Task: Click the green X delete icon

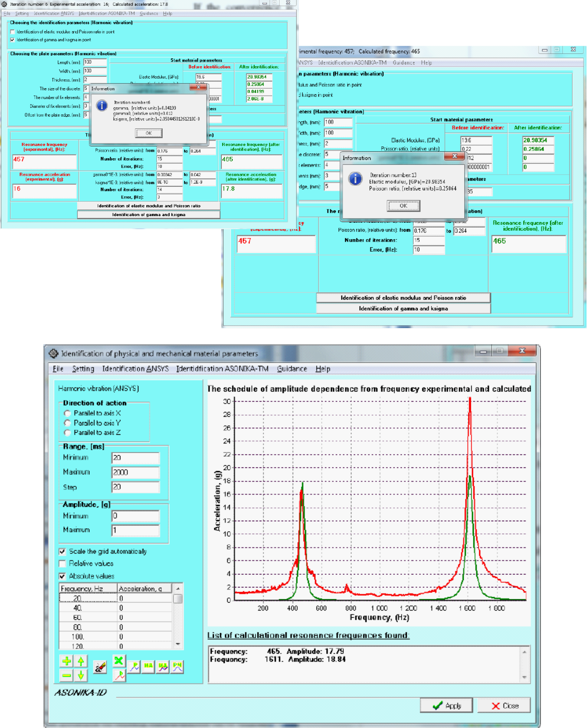Action: [119, 660]
